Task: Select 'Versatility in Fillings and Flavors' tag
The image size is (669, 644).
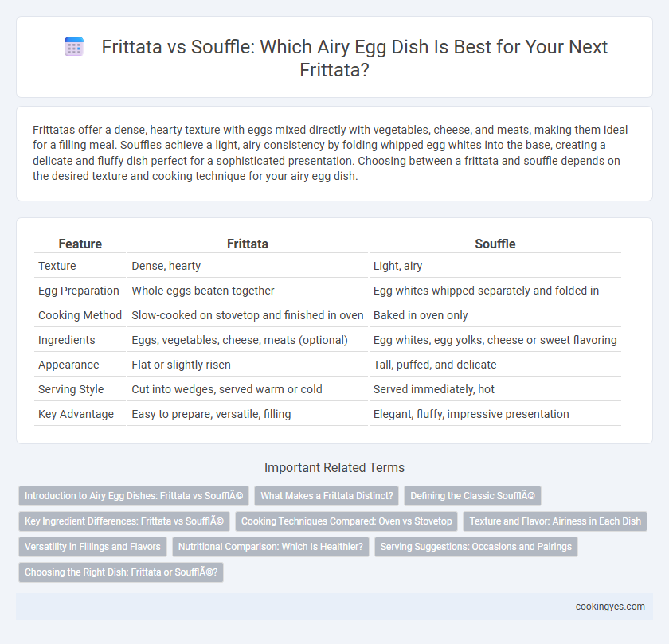Action: coord(92,547)
